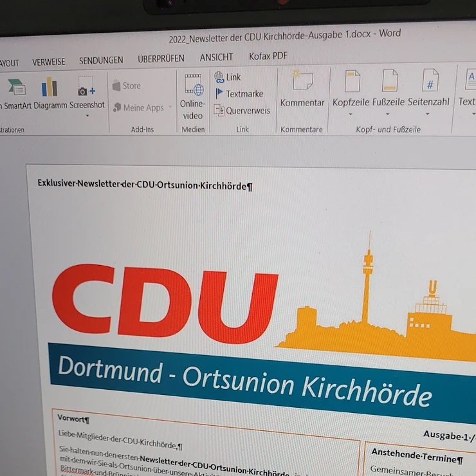Switch to the ANSICHT tab
The width and height of the screenshot is (476, 476).
click(x=216, y=57)
